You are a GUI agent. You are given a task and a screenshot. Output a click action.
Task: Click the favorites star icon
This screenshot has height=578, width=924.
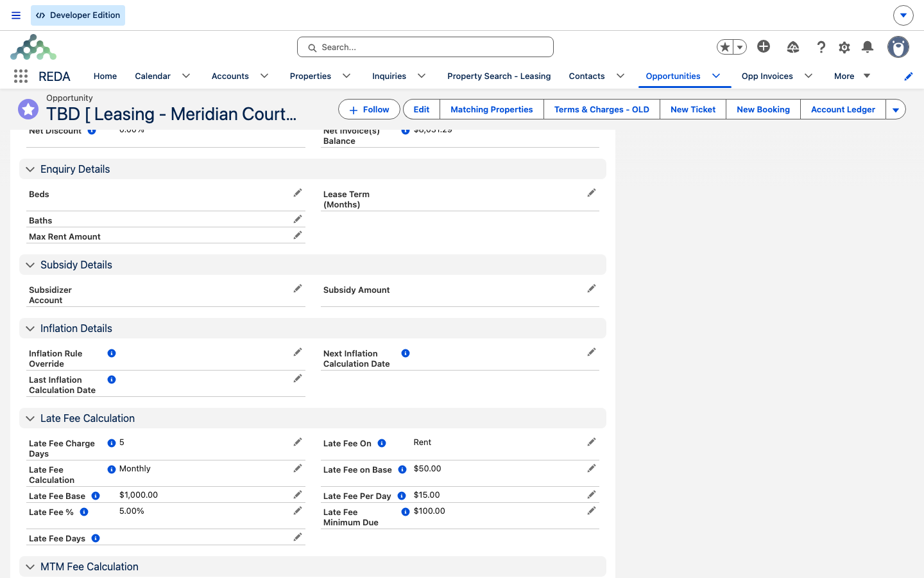(x=725, y=47)
